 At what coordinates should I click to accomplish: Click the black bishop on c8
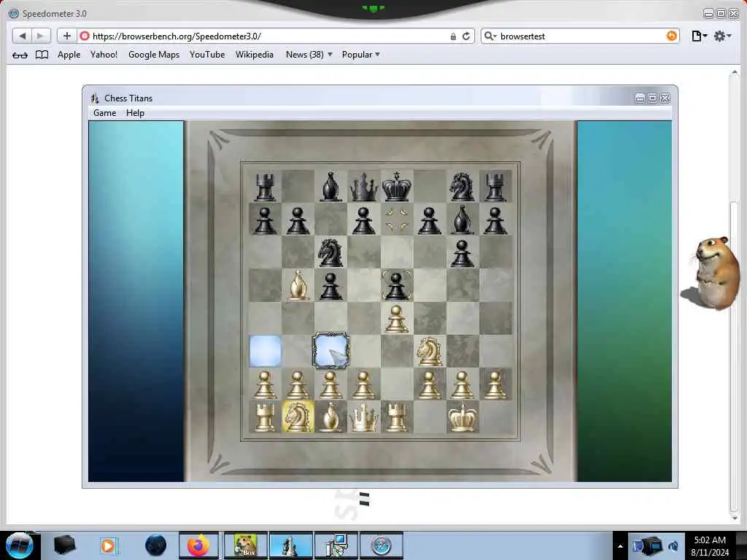330,187
